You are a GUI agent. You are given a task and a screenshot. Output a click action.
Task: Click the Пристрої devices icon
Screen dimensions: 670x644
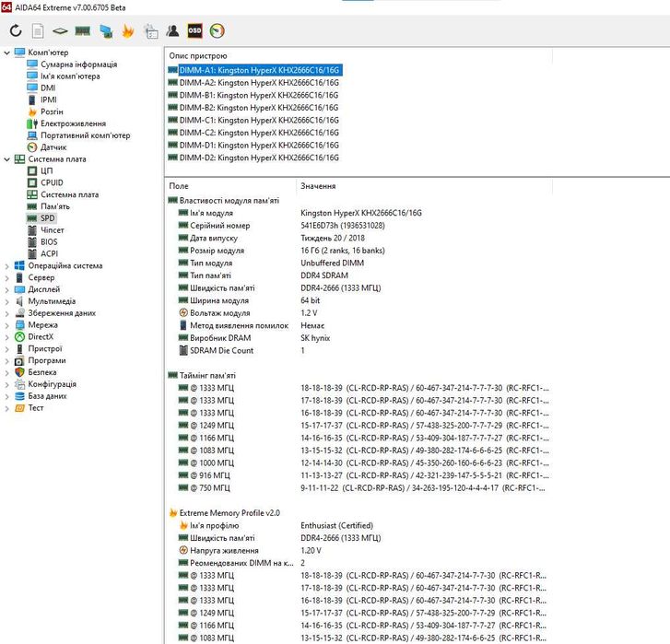point(19,349)
